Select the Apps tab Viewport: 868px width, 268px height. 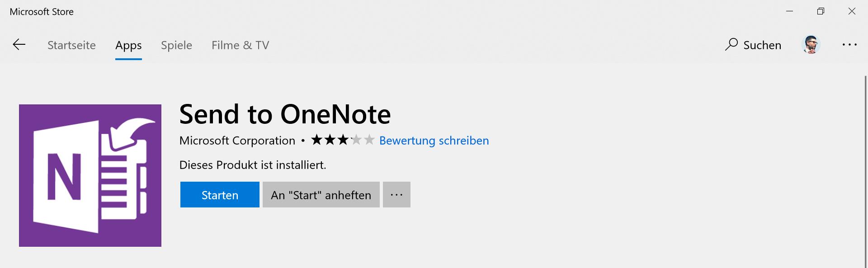click(x=128, y=45)
